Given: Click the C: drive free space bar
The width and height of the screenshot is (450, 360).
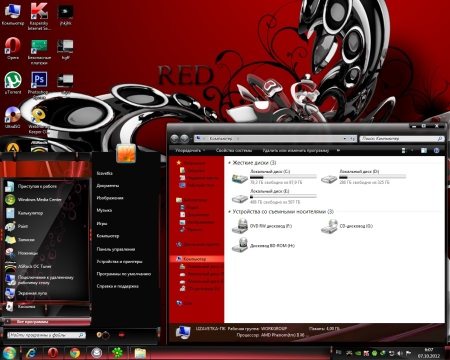Looking at the screenshot, I should (283, 177).
